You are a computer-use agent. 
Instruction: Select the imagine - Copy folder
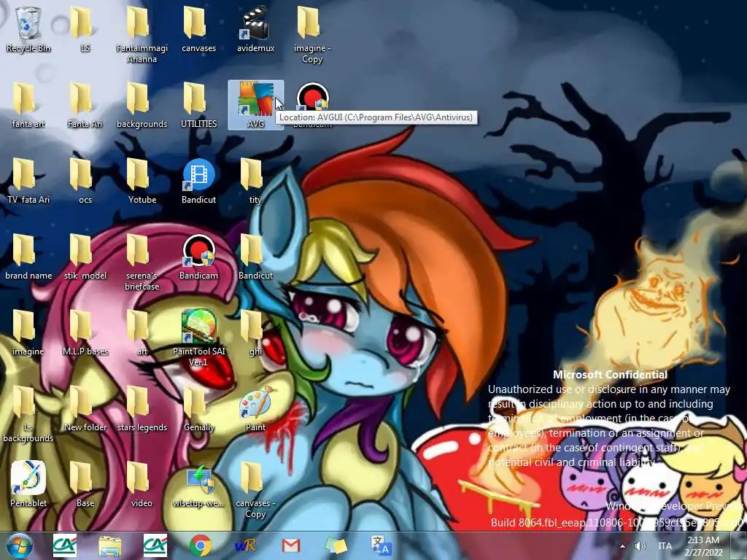[312, 34]
